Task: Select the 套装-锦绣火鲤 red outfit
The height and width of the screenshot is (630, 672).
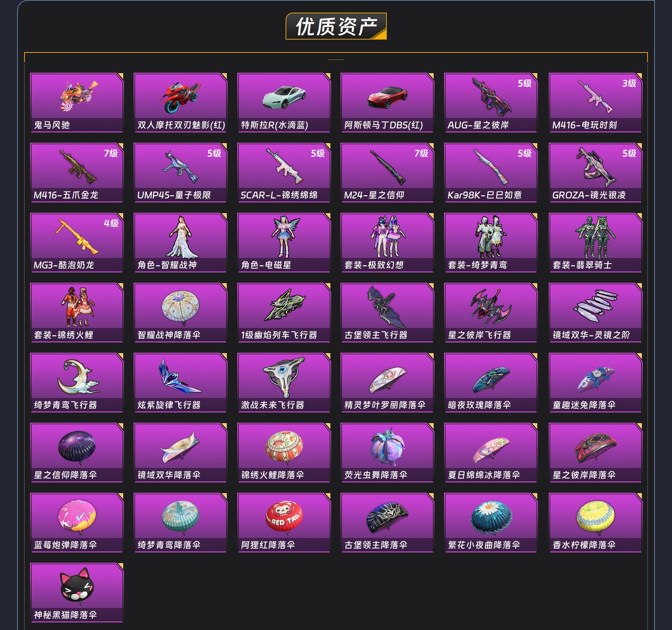Action: pyautogui.click(x=77, y=313)
